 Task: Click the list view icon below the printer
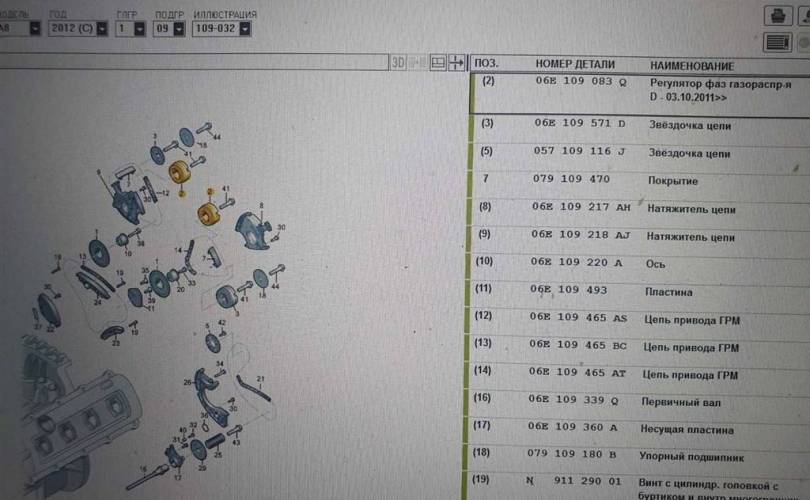tap(776, 42)
